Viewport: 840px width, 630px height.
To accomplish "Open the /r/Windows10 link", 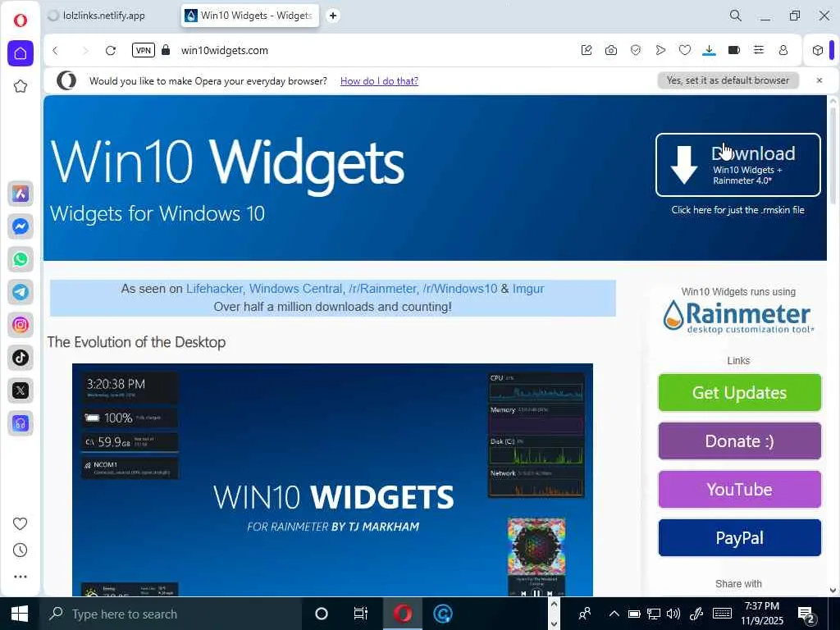I will point(459,289).
